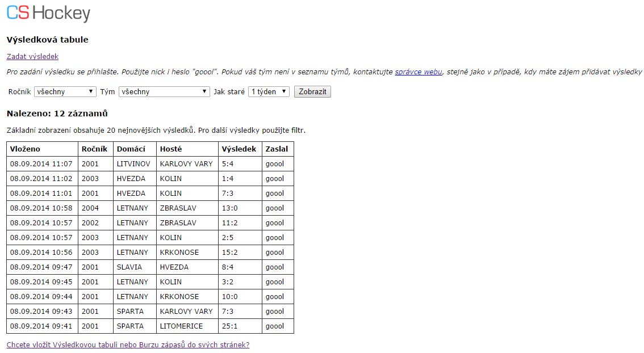
Task: Click goool in the 25:1 result row
Action: pos(275,326)
